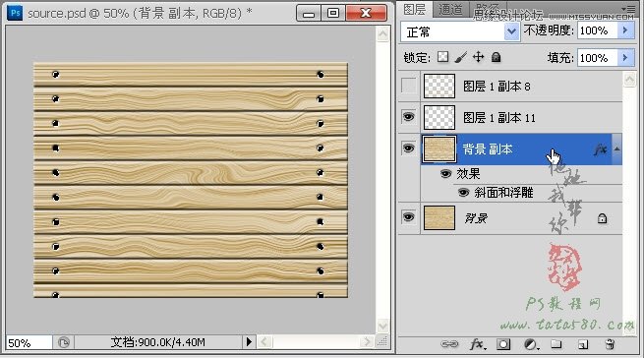Viewport: 644px width, 358px height.
Task: Click the Photoshop Ps icon in title bar
Action: (15, 13)
